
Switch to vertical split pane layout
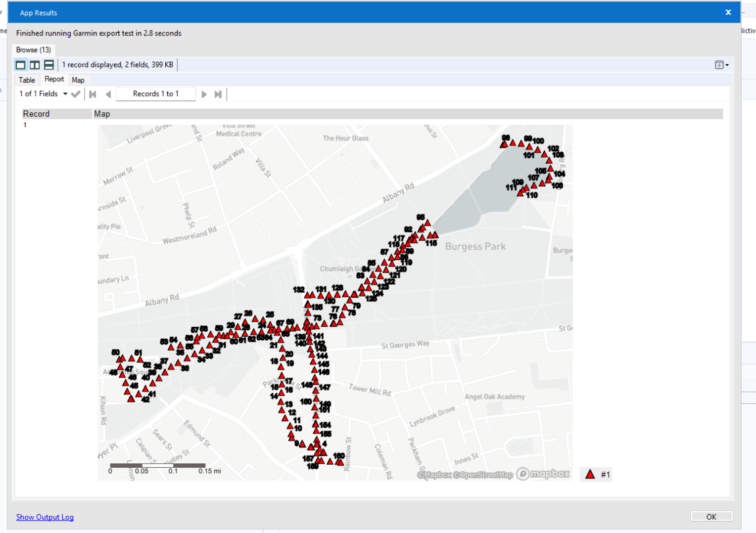[x=35, y=64]
